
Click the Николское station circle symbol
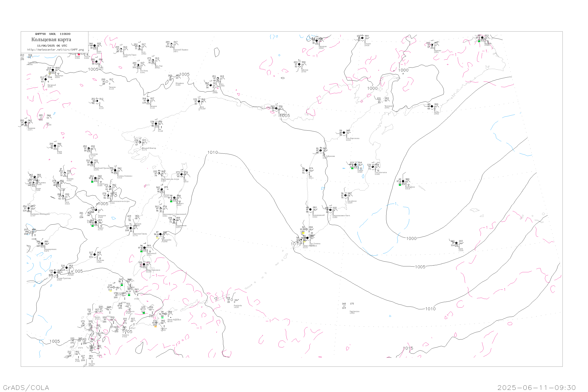pyautogui.click(x=403, y=181)
